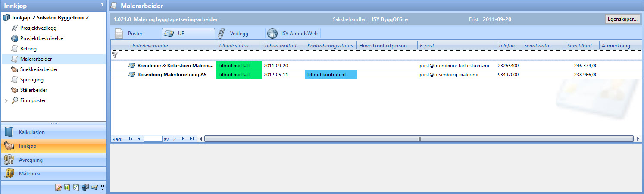644x194 pixels.
Task: Click the horizontal scrollbar thumb
Action: (419, 139)
